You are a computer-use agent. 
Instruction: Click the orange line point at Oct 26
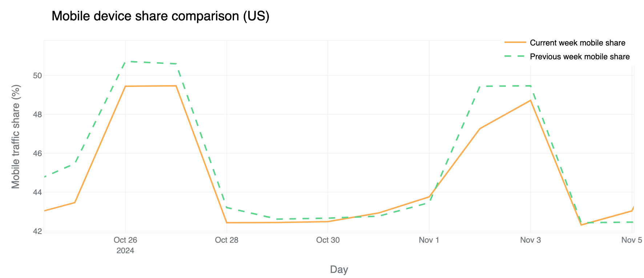click(x=125, y=86)
